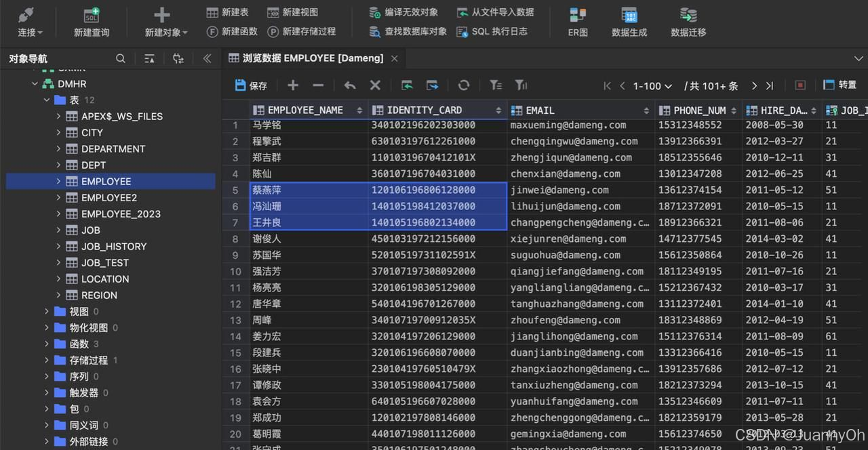The image size is (868, 450).
Task: Click the undo changes arrow icon
Action: (350, 85)
